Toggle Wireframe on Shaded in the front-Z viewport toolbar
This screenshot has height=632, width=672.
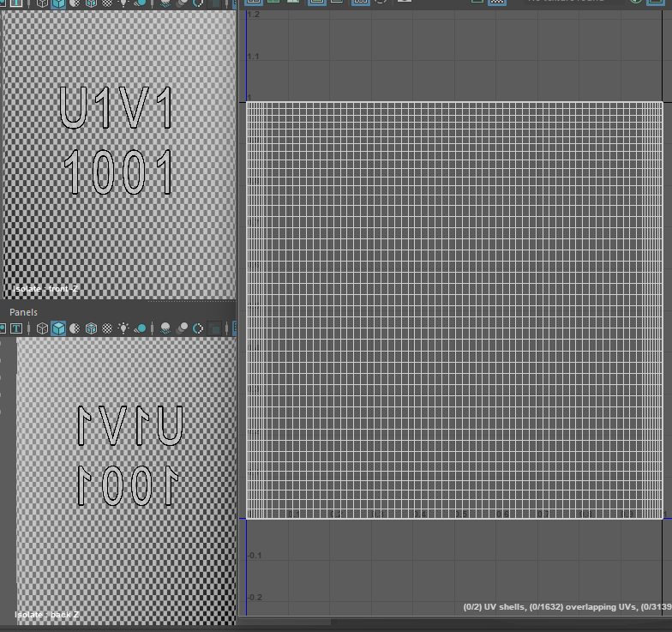pyautogui.click(x=91, y=3)
